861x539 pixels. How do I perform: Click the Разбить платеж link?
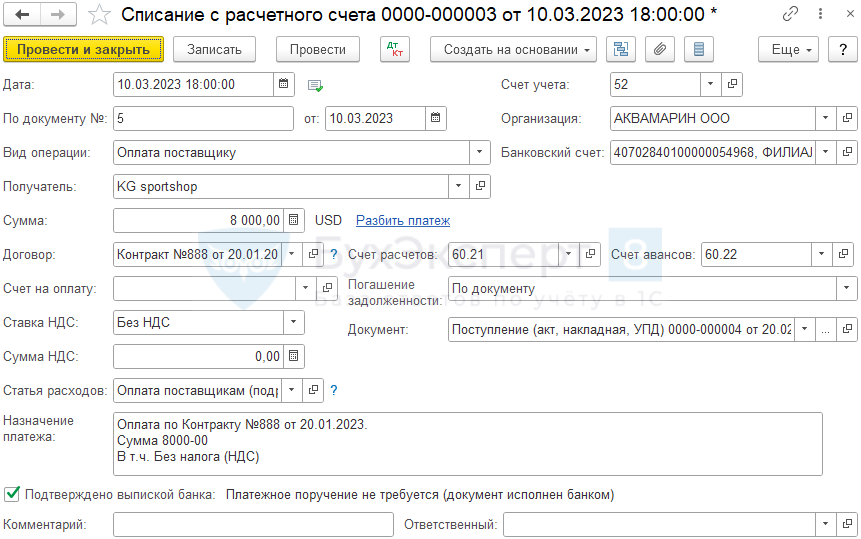403,220
